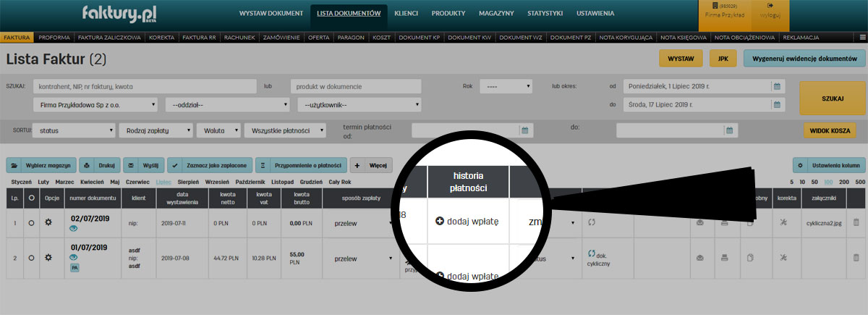
Task: Click the trash icon in the cykliczna2.jpg row
Action: (x=856, y=224)
